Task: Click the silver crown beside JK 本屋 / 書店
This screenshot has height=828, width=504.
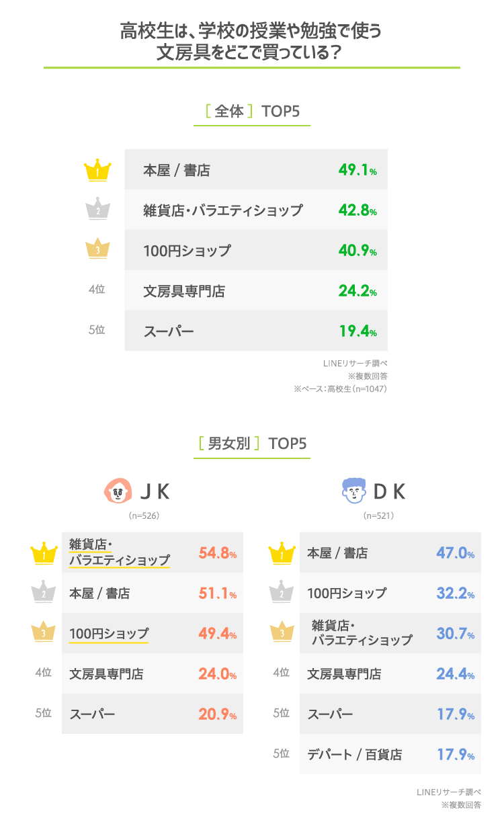Action: tap(43, 593)
